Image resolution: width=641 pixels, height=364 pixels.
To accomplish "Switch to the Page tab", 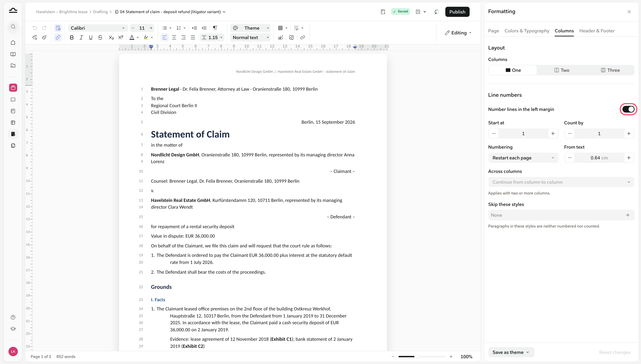I will (493, 31).
